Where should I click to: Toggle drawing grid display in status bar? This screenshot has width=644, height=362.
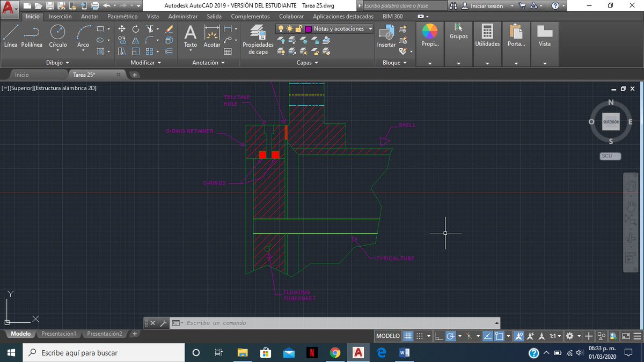[408, 336]
